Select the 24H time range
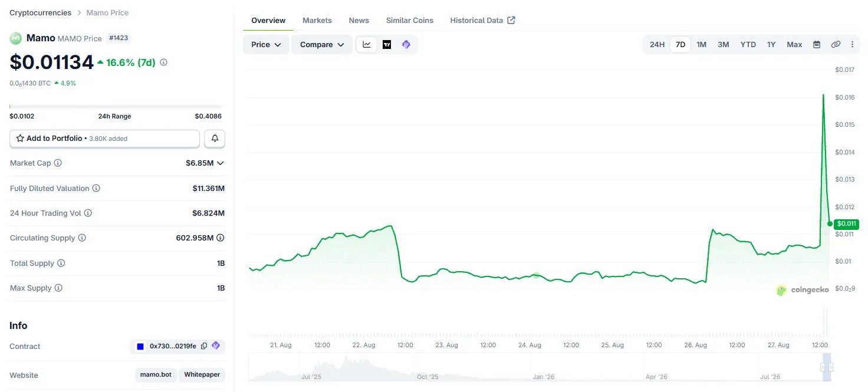Screen dimensions: 868x392 [657, 45]
